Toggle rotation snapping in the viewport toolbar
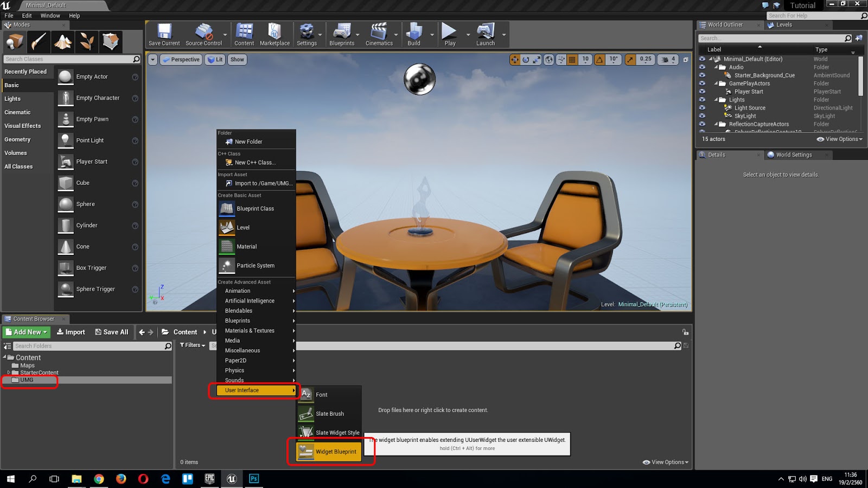The image size is (868, 488). coord(599,60)
